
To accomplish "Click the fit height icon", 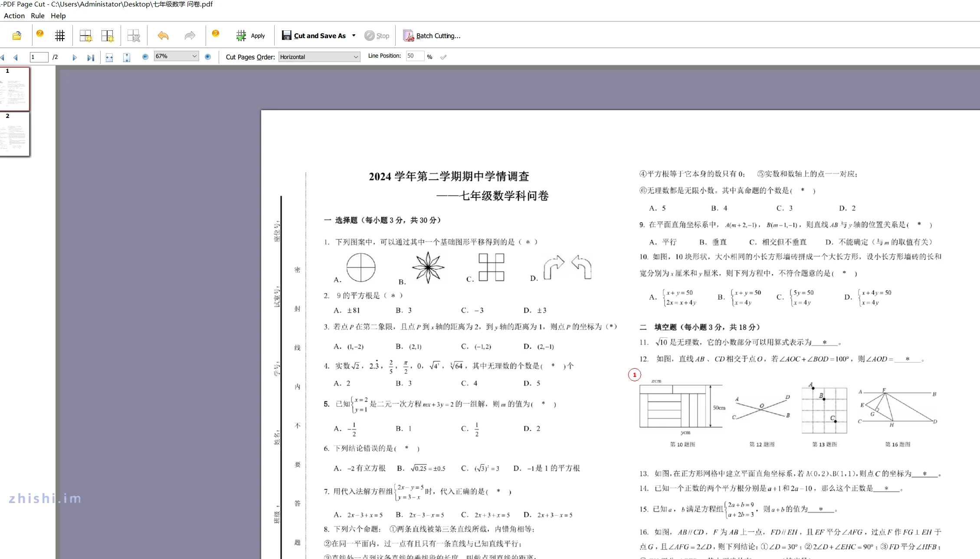I will (x=127, y=57).
